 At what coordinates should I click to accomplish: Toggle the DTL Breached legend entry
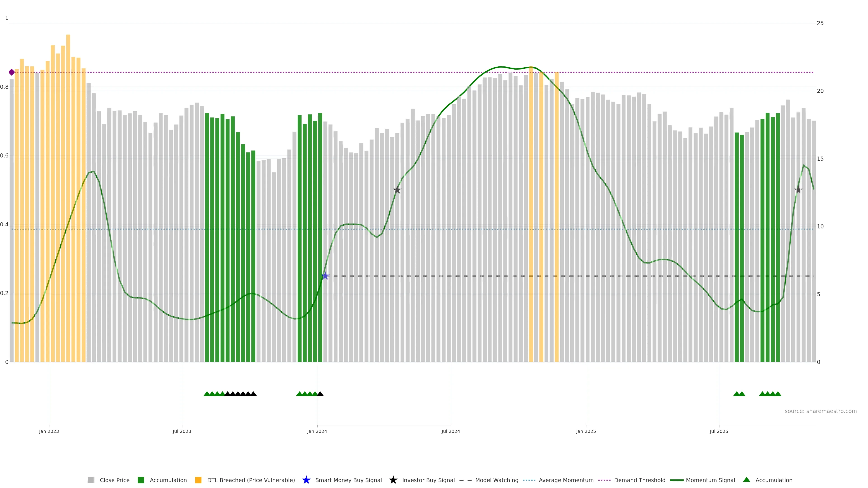pyautogui.click(x=251, y=480)
